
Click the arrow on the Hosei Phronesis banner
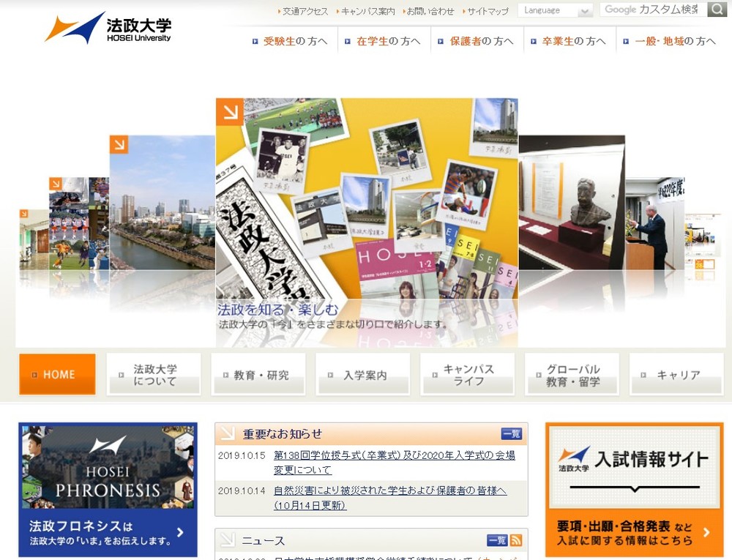pyautogui.click(x=180, y=532)
